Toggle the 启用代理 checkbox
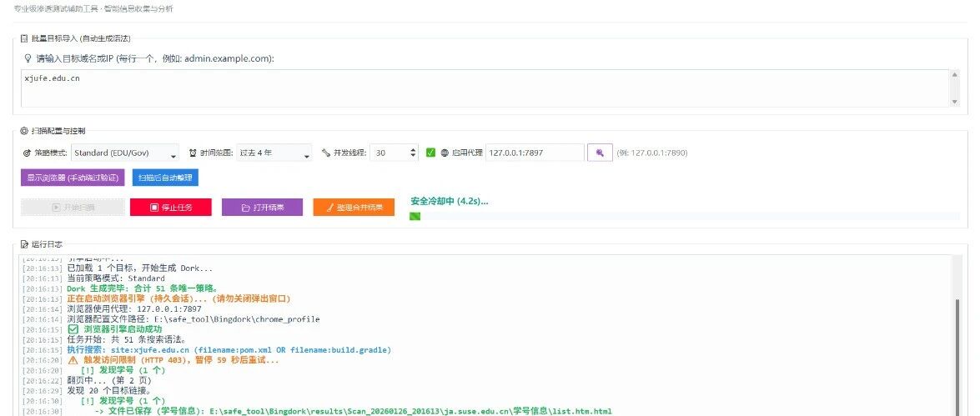The height and width of the screenshot is (416, 980). click(x=430, y=153)
